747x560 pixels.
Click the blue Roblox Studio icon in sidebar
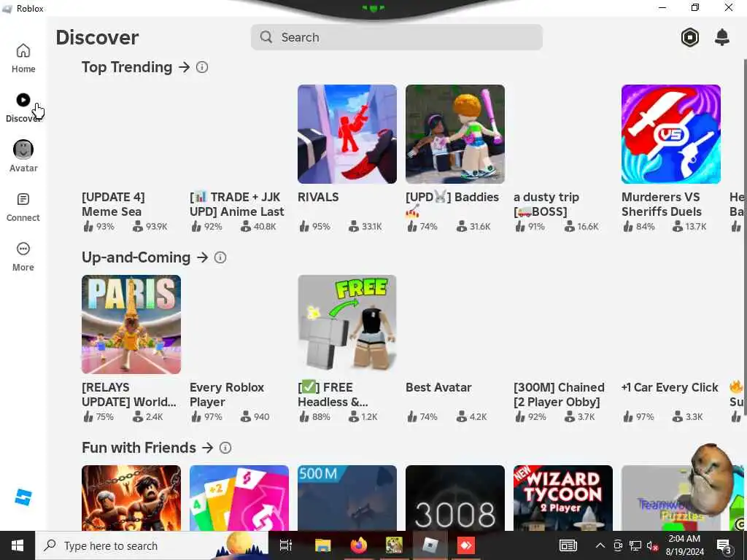click(x=23, y=497)
